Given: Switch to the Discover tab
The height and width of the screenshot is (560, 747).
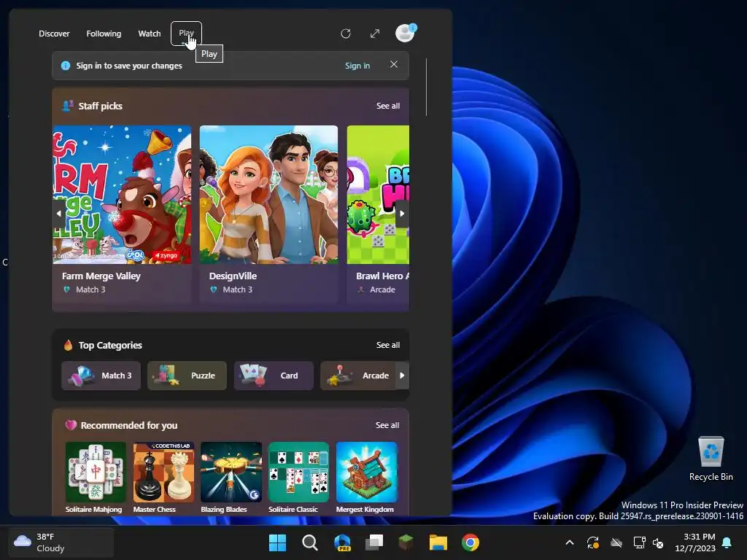Looking at the screenshot, I should tap(54, 34).
